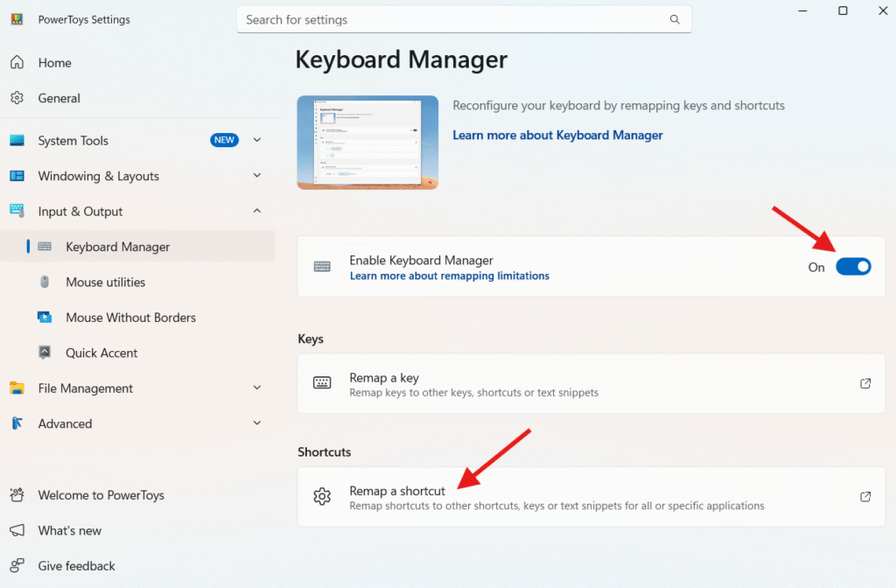Open Learn more about Keyboard Manager link
The width and height of the screenshot is (896, 588).
557,136
